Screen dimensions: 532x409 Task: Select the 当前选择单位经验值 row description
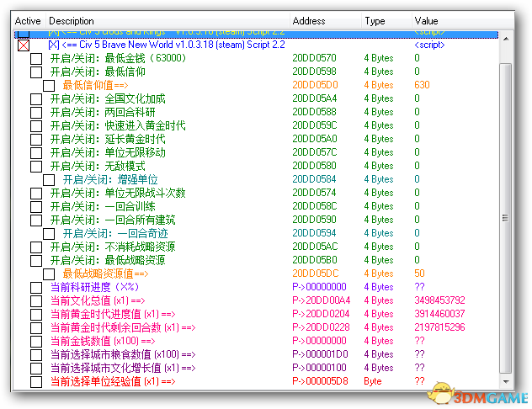pyautogui.click(x=113, y=381)
